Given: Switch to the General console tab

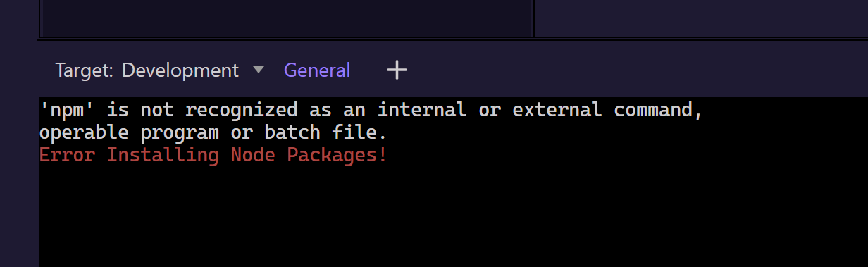Looking at the screenshot, I should (x=317, y=70).
